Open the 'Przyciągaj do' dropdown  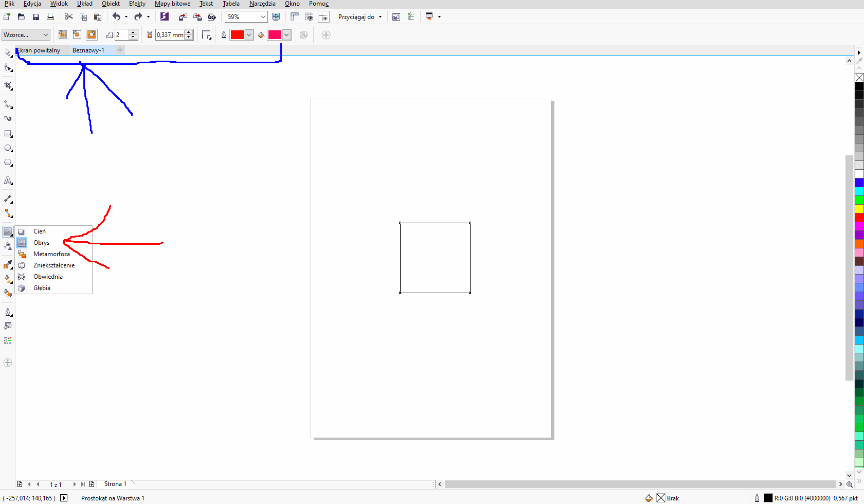(x=360, y=17)
